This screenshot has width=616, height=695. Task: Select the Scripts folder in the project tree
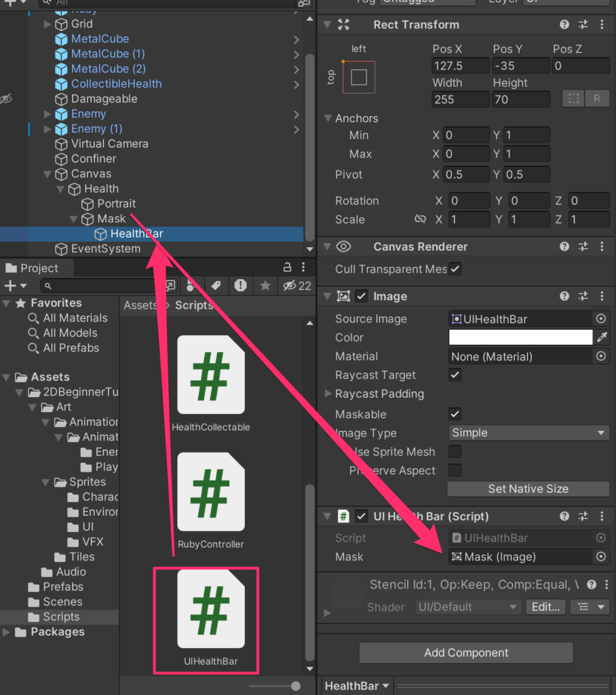click(x=61, y=616)
